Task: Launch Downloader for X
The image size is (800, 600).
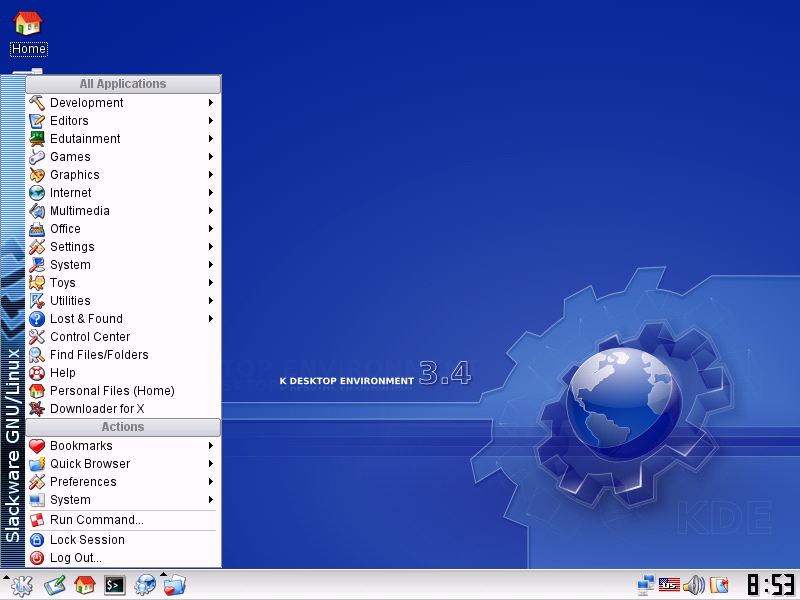Action: click(x=123, y=409)
